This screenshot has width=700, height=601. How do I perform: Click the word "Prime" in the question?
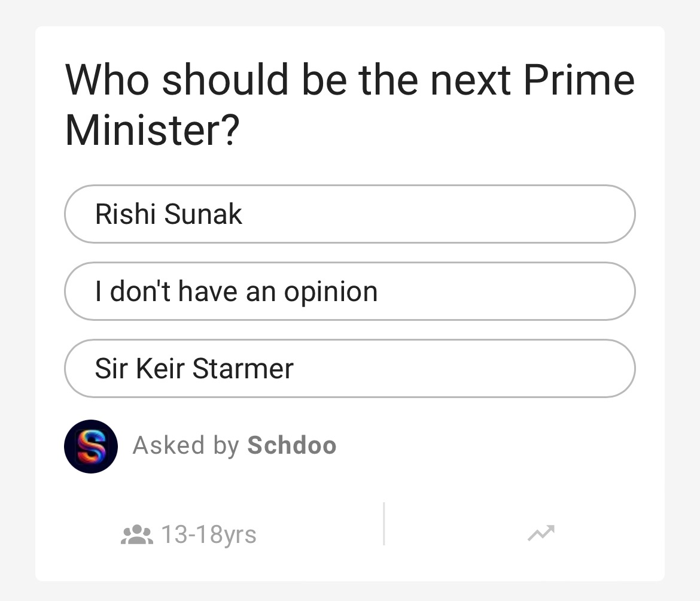pos(579,80)
